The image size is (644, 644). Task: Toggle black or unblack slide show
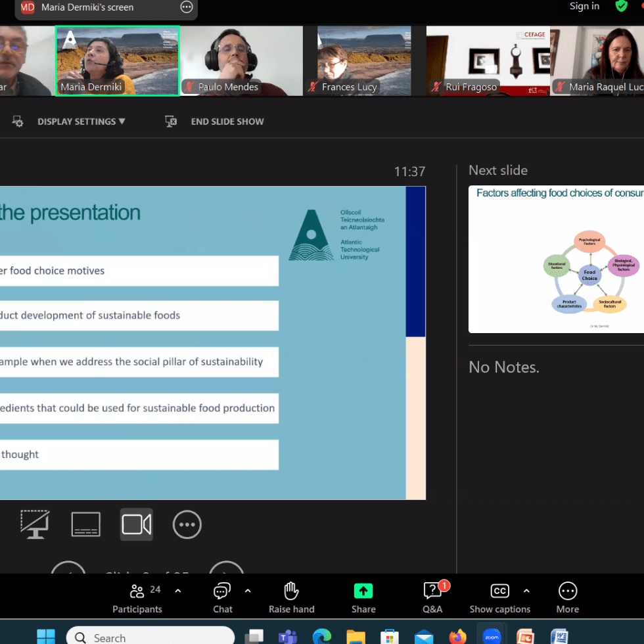[x=35, y=524]
